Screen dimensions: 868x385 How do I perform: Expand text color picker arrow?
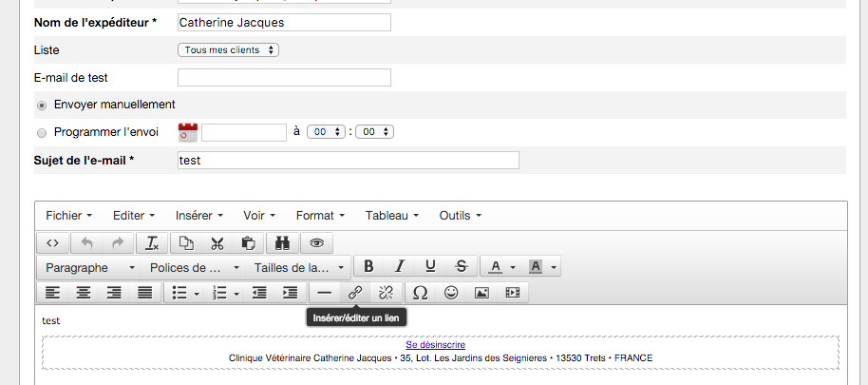click(x=513, y=268)
